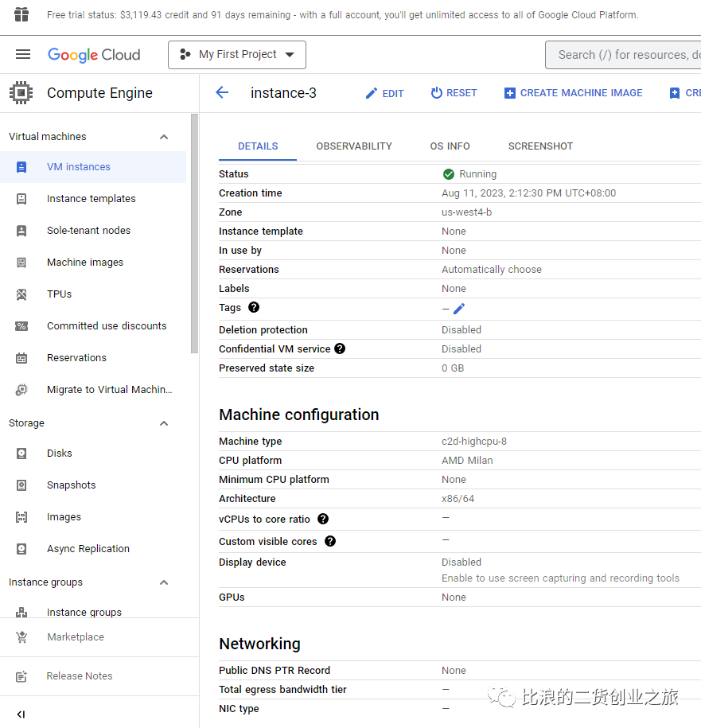Click the Instance groups icon
This screenshot has height=728, width=701.
tap(21, 613)
